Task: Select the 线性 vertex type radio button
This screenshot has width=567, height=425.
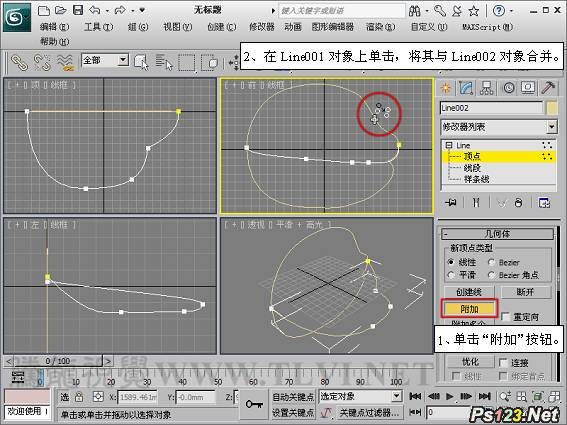Action: (451, 262)
